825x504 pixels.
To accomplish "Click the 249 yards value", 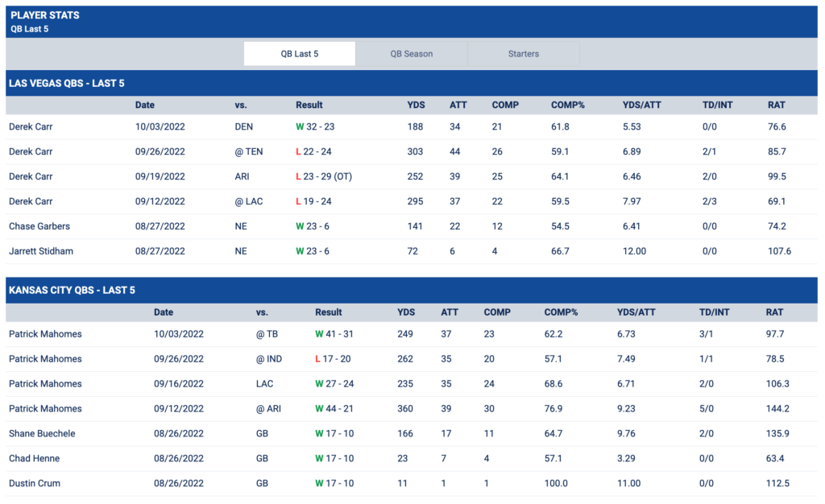I will (x=405, y=334).
